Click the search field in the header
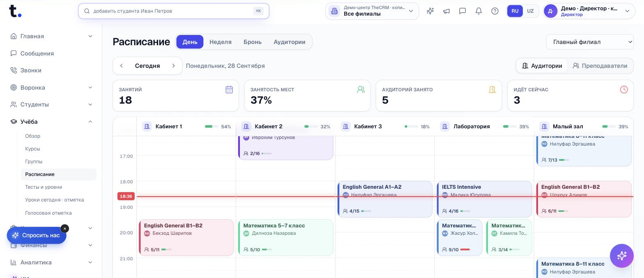 (174, 11)
